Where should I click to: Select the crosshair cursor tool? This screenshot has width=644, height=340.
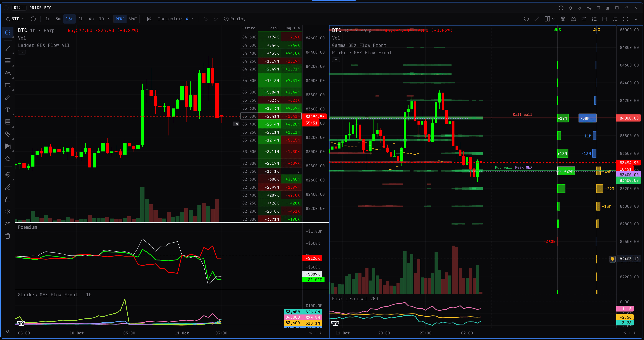(x=8, y=33)
